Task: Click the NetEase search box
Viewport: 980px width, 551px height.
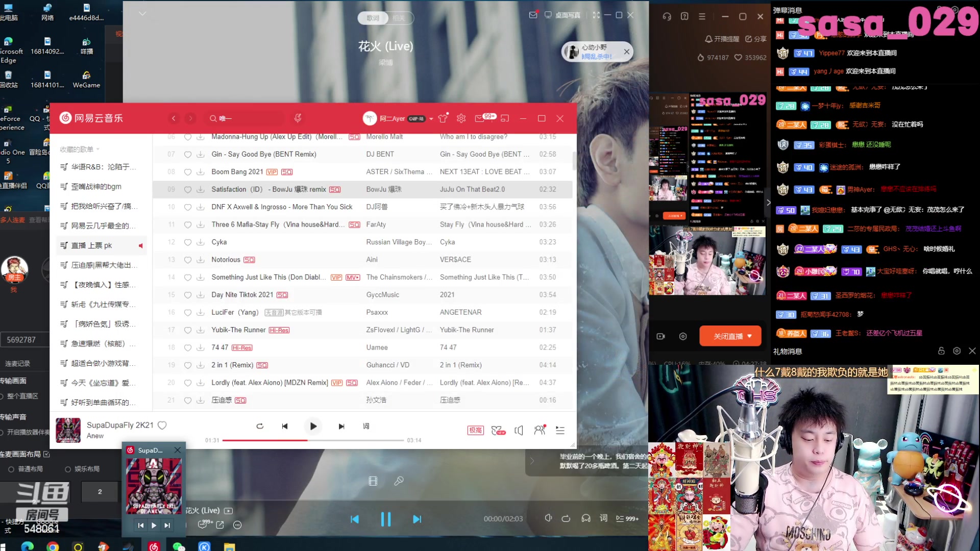Action: (245, 118)
